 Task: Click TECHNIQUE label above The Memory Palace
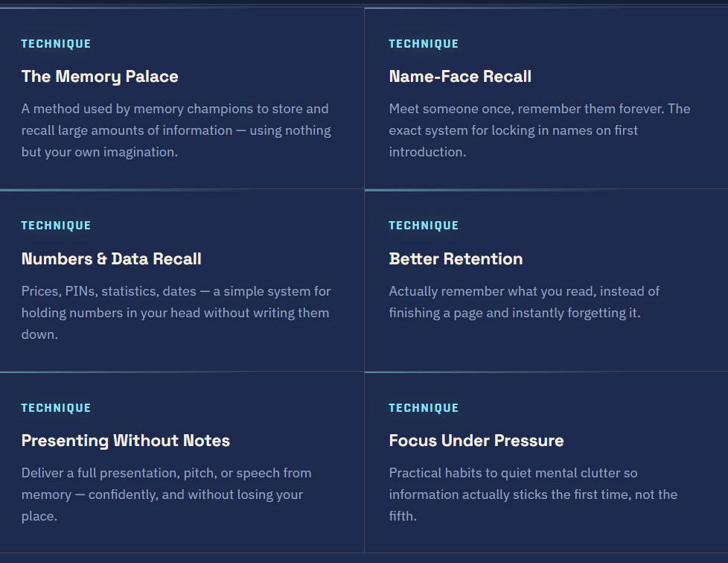[56, 44]
